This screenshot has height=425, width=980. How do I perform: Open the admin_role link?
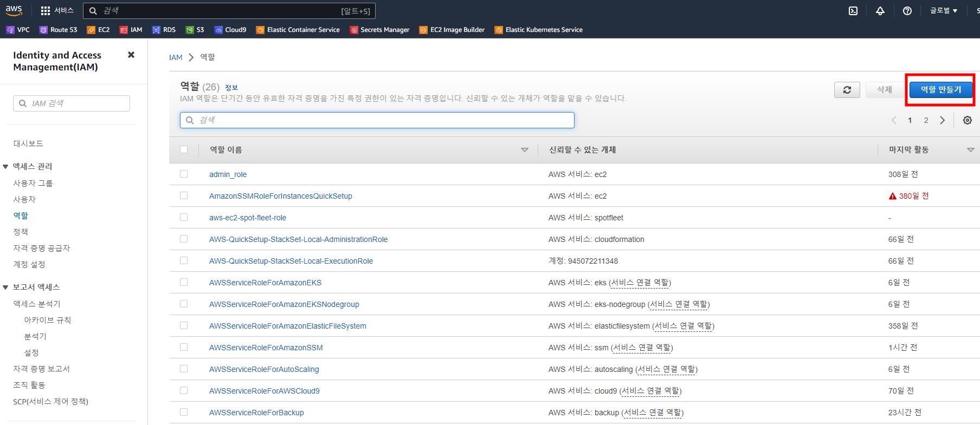pyautogui.click(x=228, y=174)
